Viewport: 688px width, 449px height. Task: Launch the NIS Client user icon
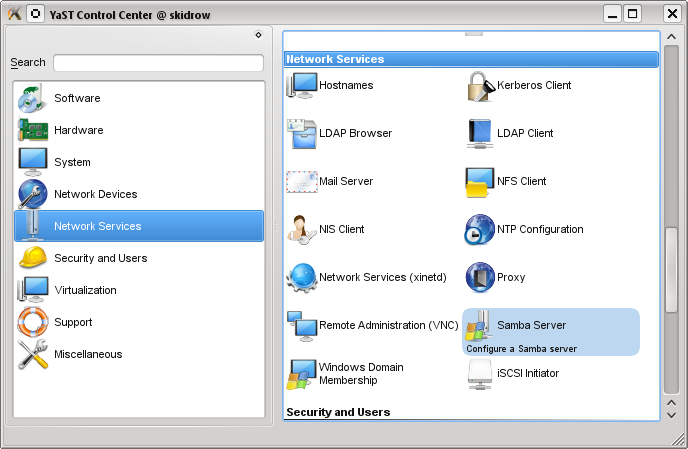(x=301, y=230)
